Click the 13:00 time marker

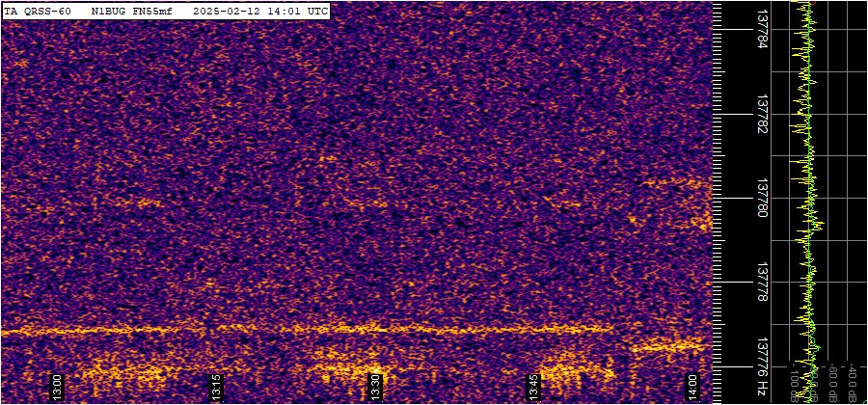point(57,389)
